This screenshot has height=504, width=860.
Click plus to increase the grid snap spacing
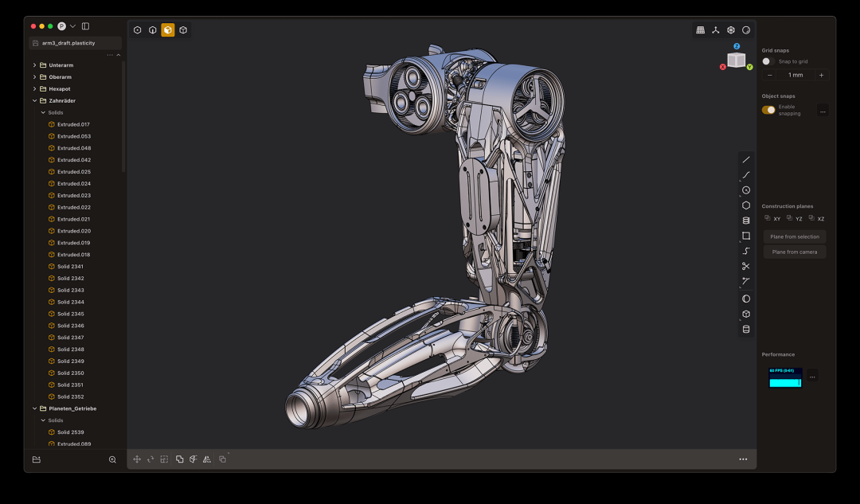point(821,74)
